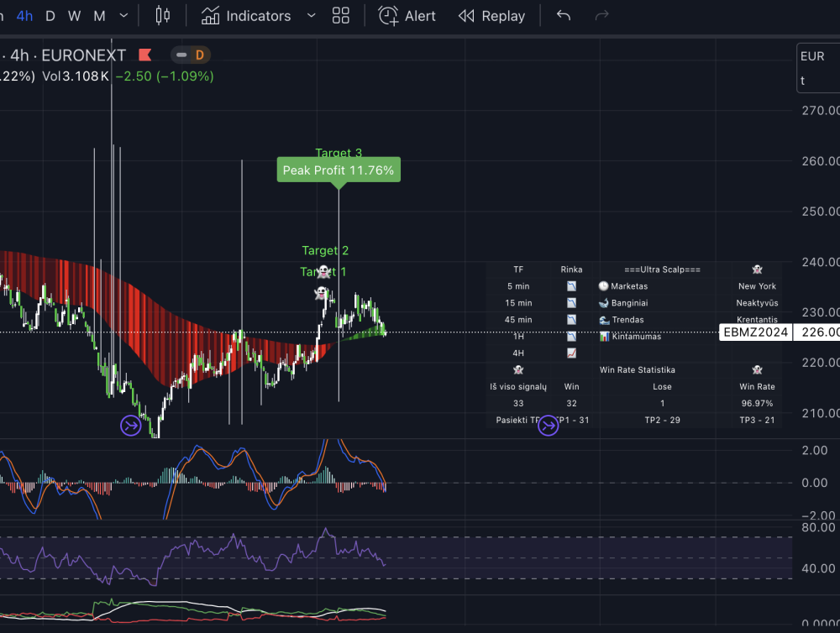Viewport: 840px width, 633px height.
Task: Click the purple arrow icon under the chart low
Action: (131, 426)
